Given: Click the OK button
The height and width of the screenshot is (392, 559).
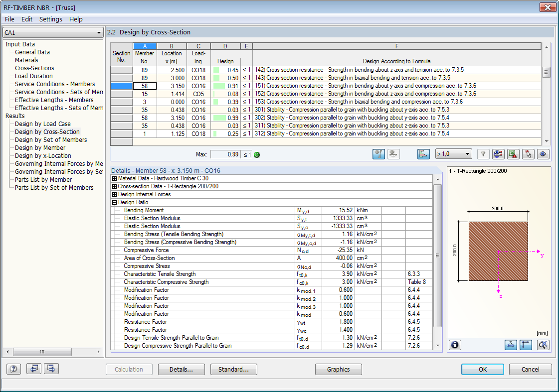Looking at the screenshot, I should (x=483, y=369).
